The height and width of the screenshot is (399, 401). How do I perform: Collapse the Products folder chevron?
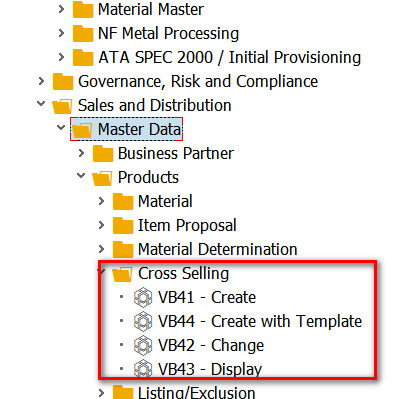click(x=81, y=175)
